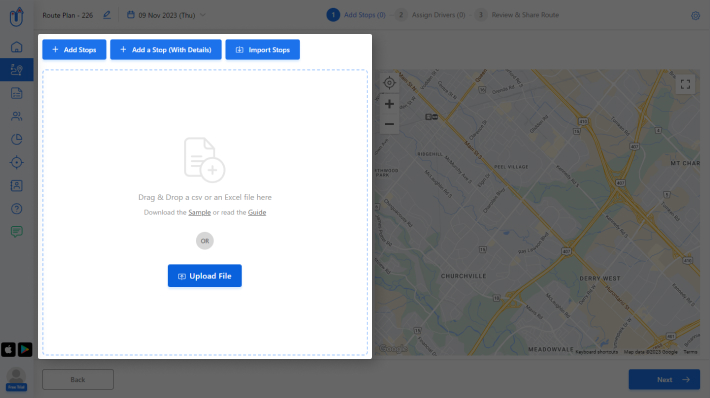Open the contacts book sidebar icon
This screenshot has height=398, width=710.
pos(16,186)
